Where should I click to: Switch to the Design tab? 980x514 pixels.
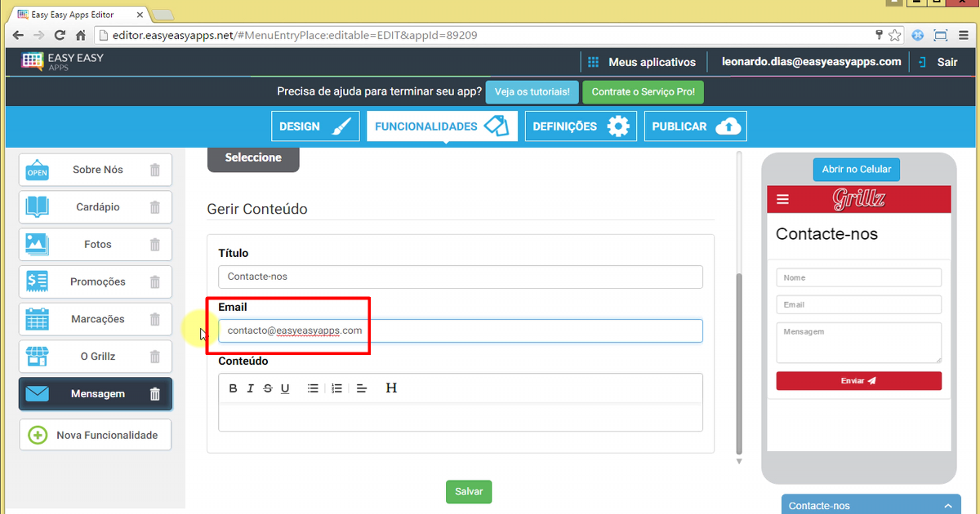pos(315,126)
